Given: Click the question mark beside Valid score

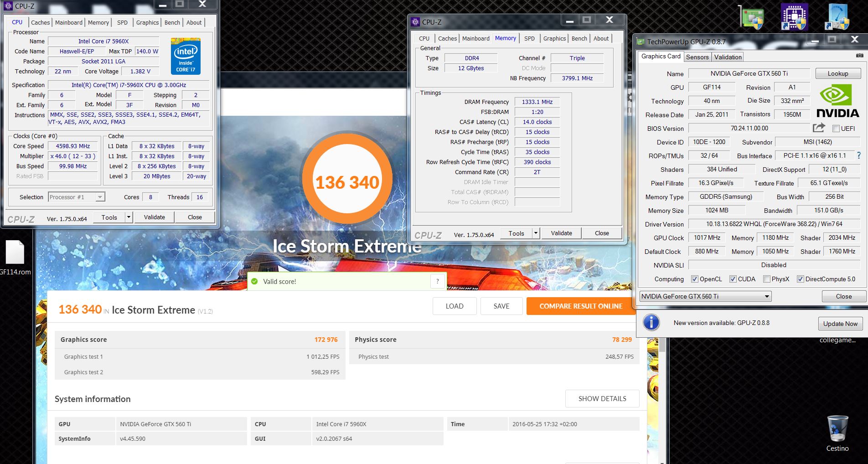Looking at the screenshot, I should (x=438, y=281).
